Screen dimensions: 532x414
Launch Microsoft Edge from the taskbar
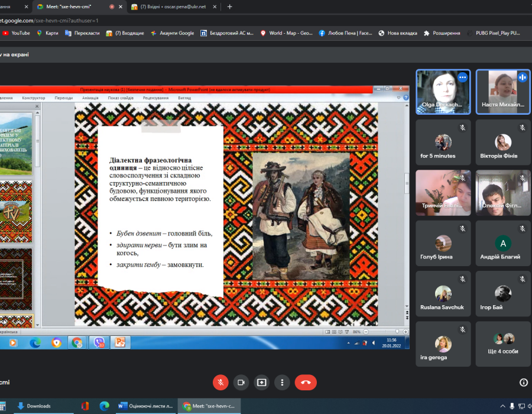105,406
